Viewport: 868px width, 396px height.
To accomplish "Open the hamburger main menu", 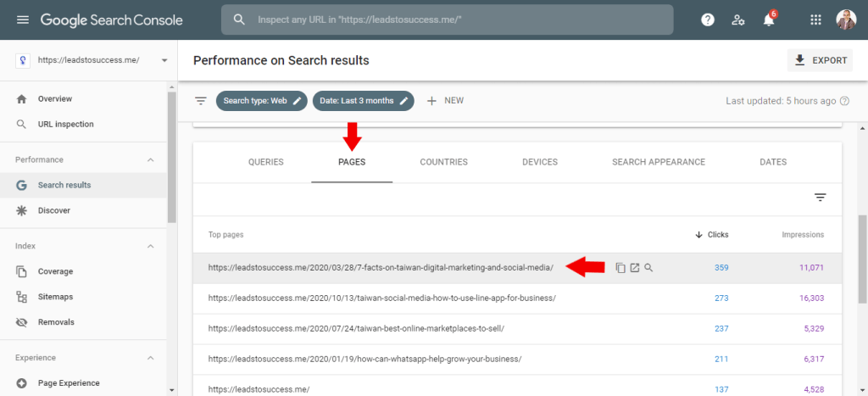I will click(22, 20).
